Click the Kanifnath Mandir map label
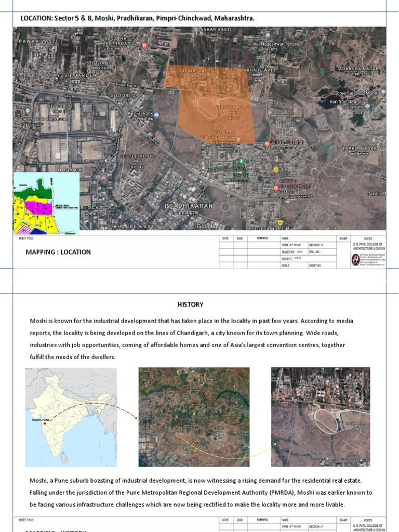This screenshot has width=399, height=532. (346, 101)
